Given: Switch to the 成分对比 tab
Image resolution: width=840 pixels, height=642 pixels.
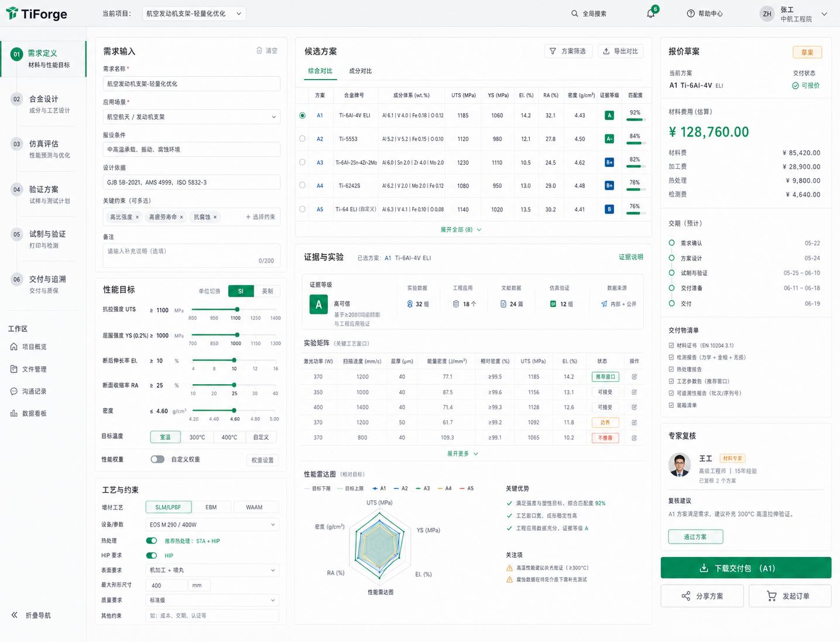Looking at the screenshot, I should (361, 71).
